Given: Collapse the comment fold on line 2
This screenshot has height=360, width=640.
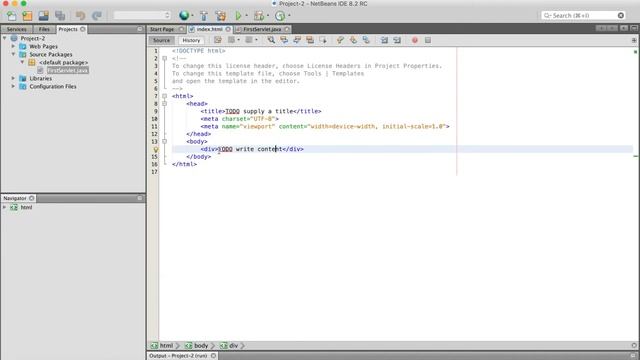Looking at the screenshot, I should 164,58.
